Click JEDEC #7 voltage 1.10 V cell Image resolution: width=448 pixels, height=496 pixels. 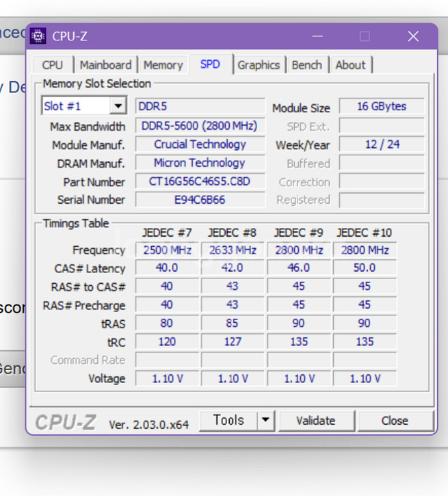[x=168, y=378]
